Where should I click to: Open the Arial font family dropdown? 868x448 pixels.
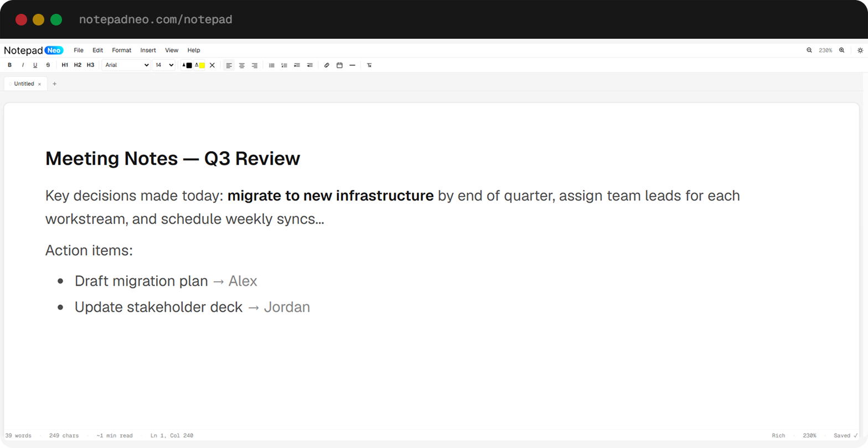tap(126, 65)
